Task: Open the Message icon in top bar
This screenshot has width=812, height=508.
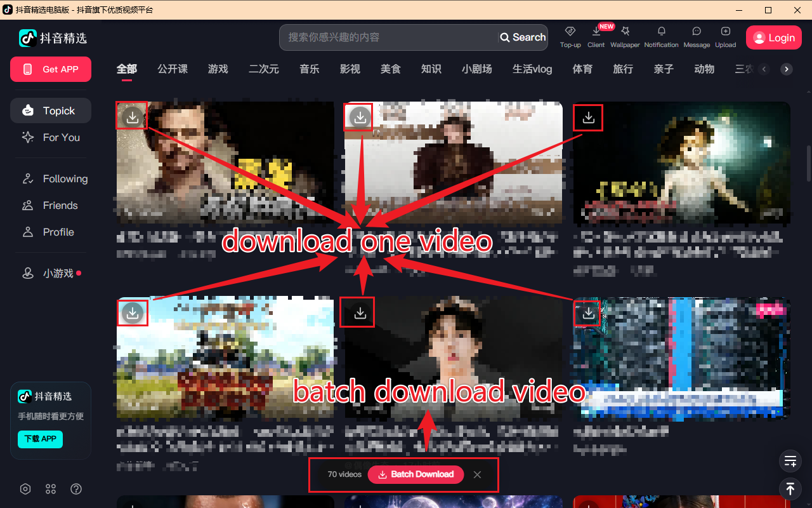Action: (x=697, y=31)
